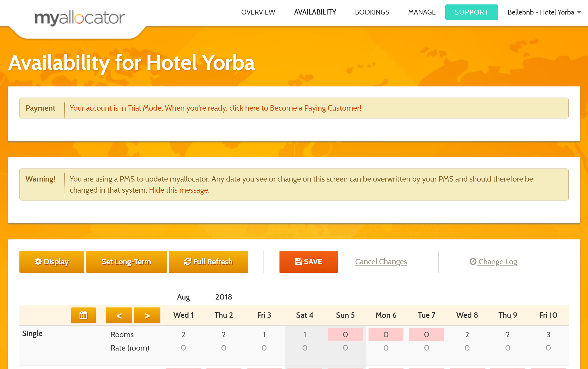Click the navigate next month arrow
The width and height of the screenshot is (588, 369).
(x=147, y=315)
